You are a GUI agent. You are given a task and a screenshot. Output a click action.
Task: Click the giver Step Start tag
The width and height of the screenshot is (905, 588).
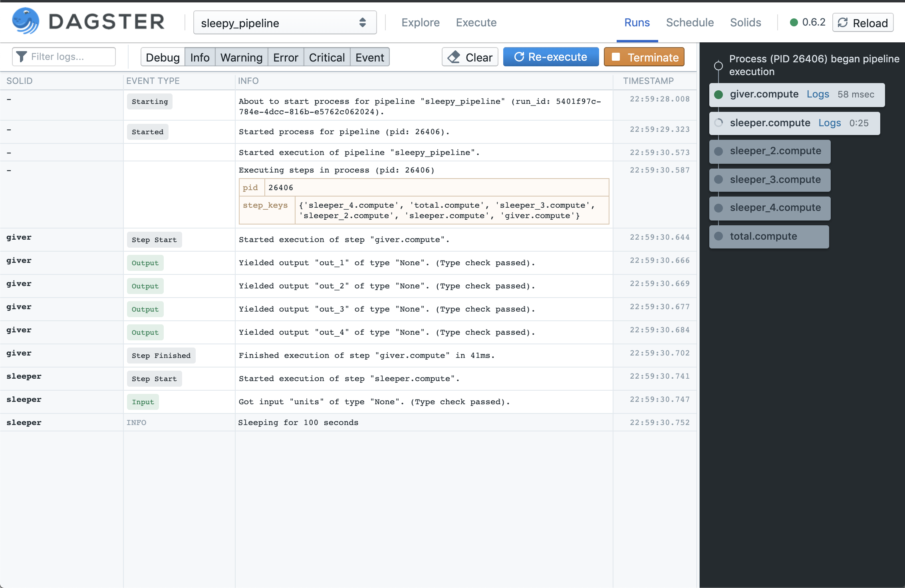coord(154,240)
